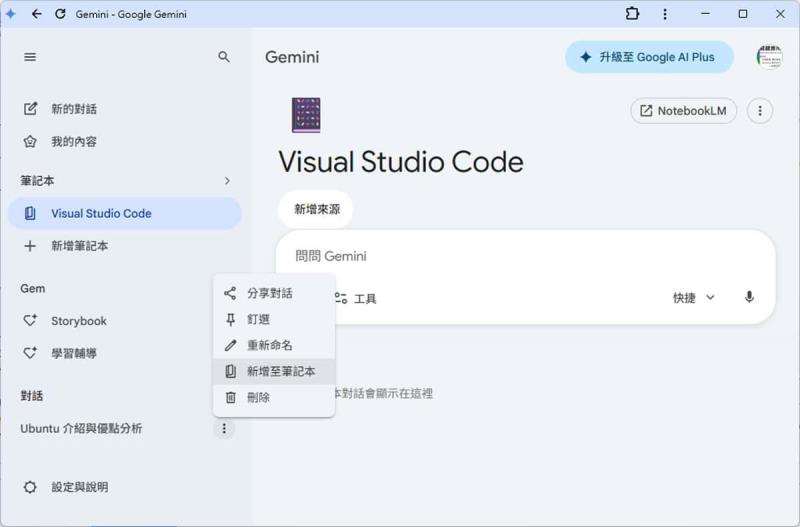Image resolution: width=800 pixels, height=527 pixels.
Task: Choose 新增至筆記本 from context menu
Action: pyautogui.click(x=274, y=371)
